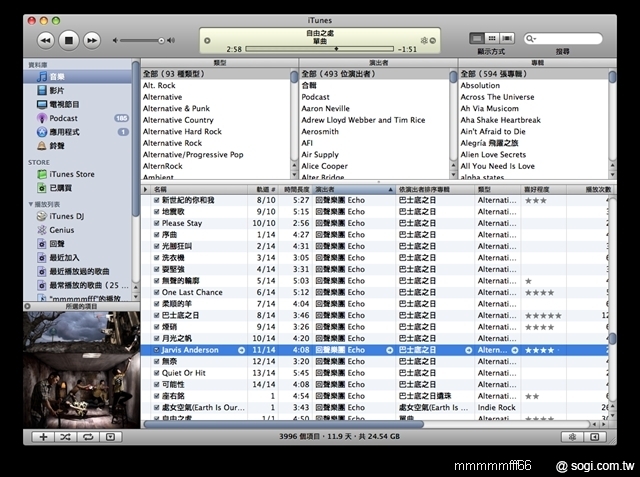Switch to grid view mode
The width and height of the screenshot is (640, 477).
492,38
